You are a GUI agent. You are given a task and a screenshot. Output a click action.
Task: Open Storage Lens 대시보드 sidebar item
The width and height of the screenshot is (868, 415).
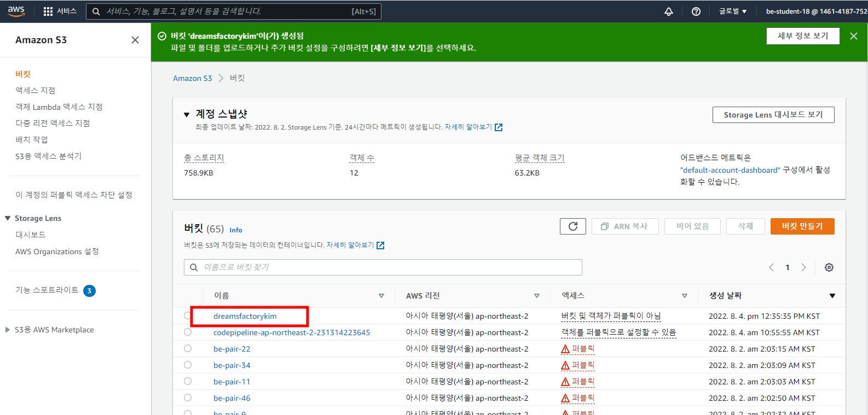[x=31, y=235]
